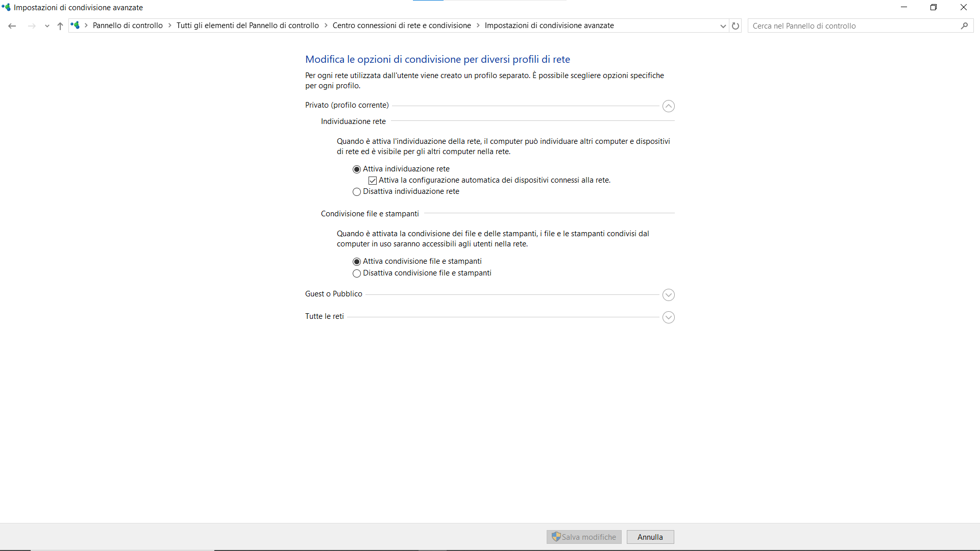Click the Condivisione file e stampanti heading
Image resolution: width=980 pixels, height=551 pixels.
pos(370,214)
